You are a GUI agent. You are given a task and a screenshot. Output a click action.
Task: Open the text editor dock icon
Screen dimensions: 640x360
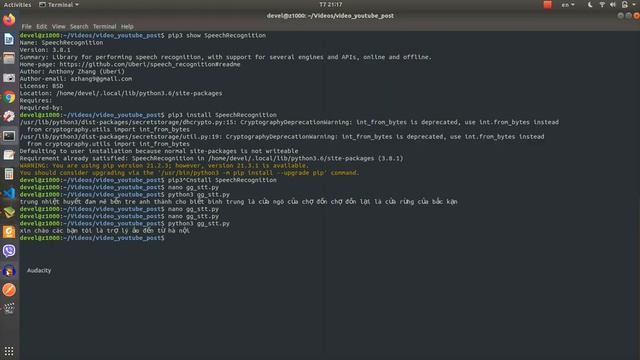(x=9, y=155)
